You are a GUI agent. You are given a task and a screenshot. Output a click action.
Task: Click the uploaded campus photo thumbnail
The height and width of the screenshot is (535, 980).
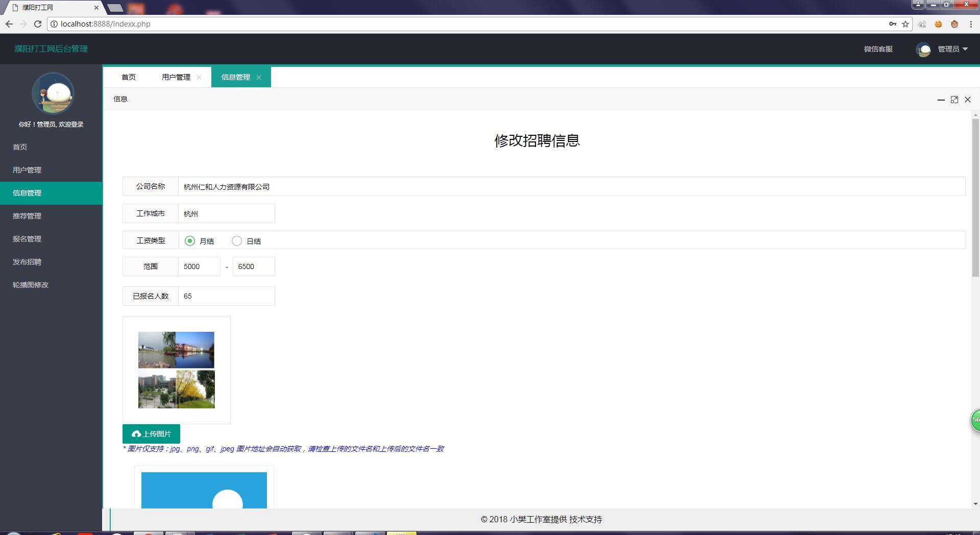pos(176,370)
